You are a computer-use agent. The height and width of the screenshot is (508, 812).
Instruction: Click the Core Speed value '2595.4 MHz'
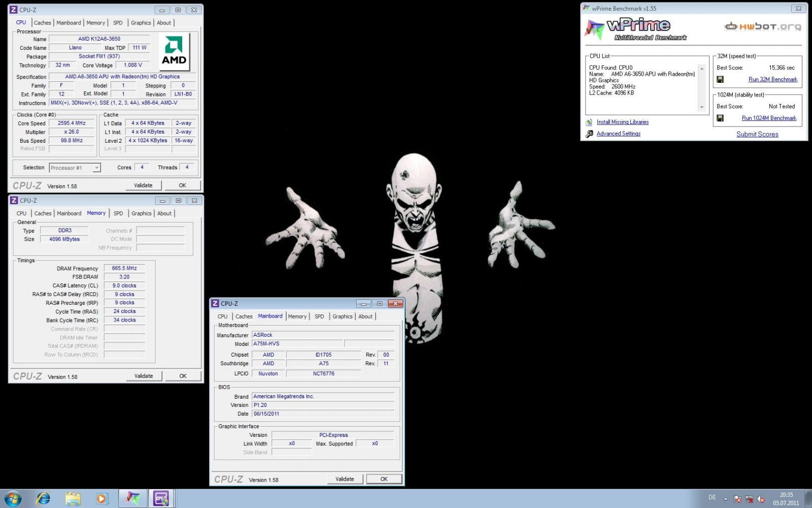click(x=72, y=123)
